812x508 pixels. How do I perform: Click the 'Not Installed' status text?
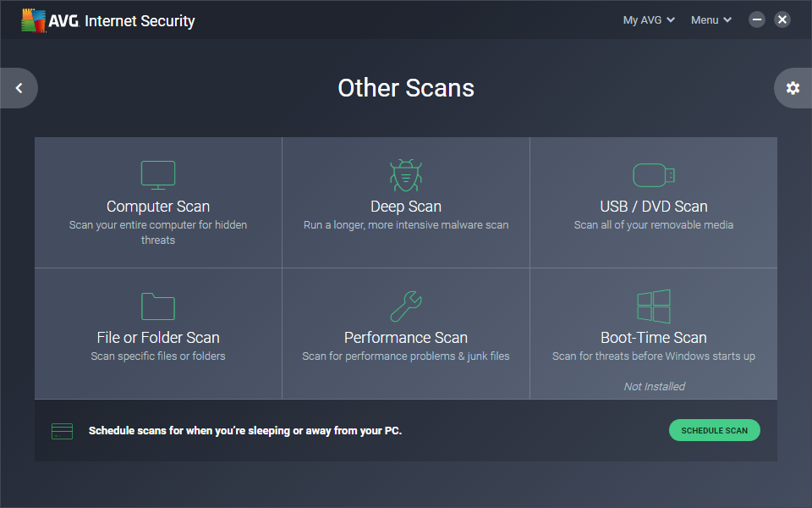(654, 386)
